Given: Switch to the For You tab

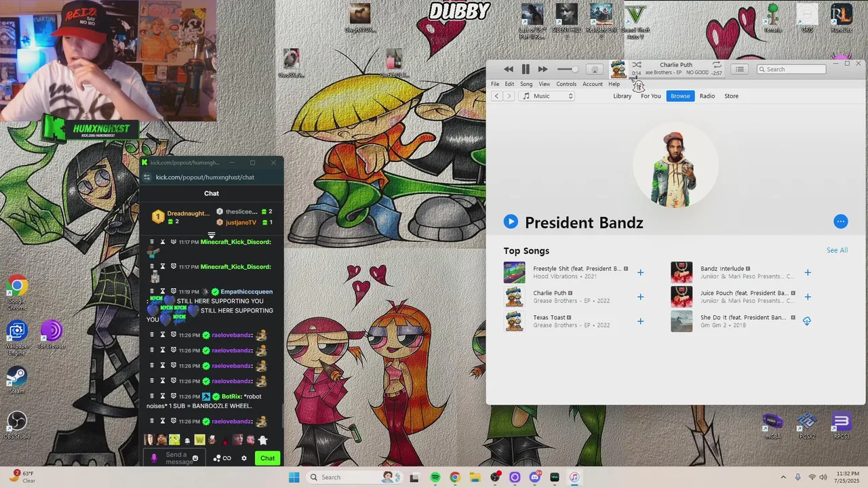Looking at the screenshot, I should point(651,96).
